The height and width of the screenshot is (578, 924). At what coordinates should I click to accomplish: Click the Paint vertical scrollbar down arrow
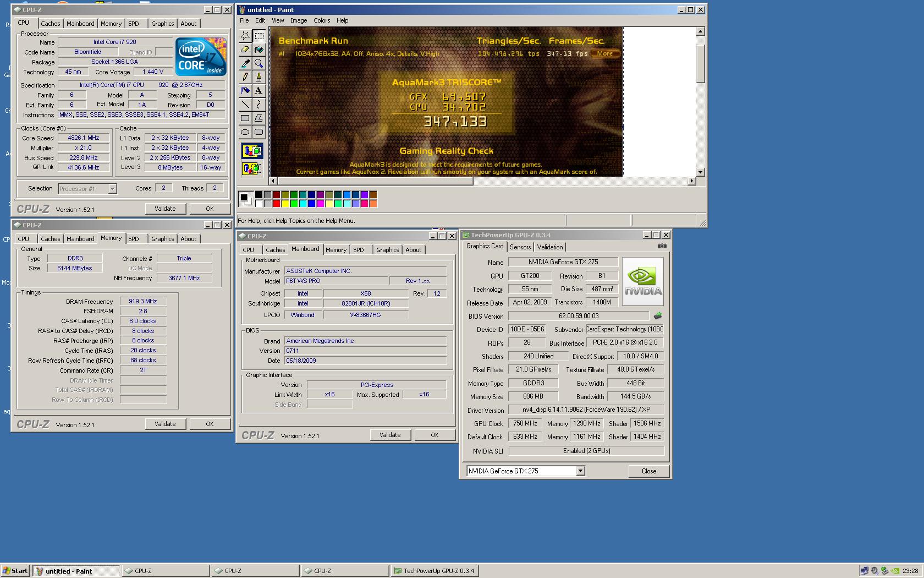coord(700,172)
